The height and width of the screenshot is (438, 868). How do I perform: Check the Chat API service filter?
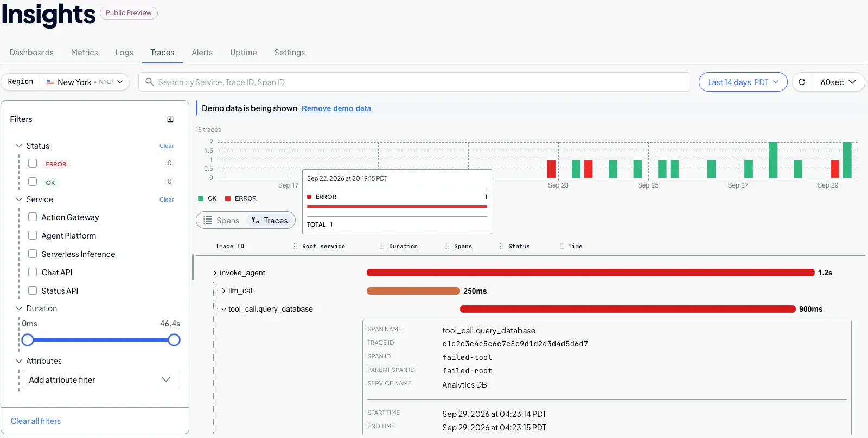point(33,272)
